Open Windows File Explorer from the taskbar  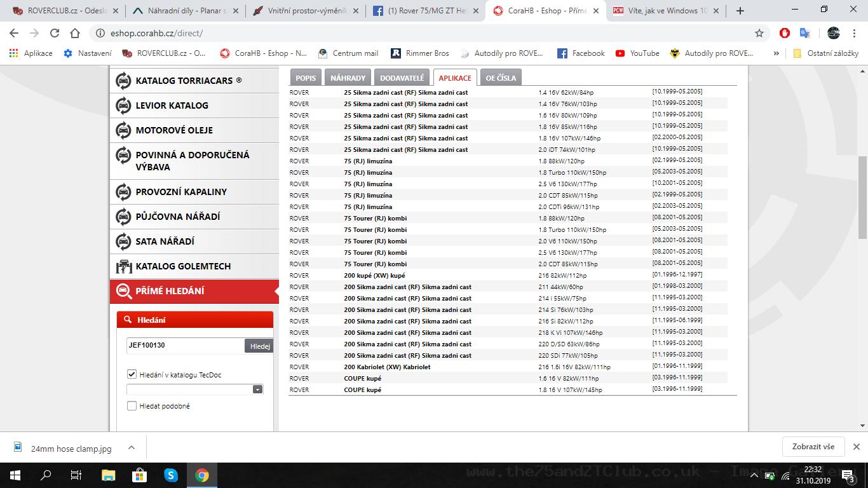[x=108, y=475]
